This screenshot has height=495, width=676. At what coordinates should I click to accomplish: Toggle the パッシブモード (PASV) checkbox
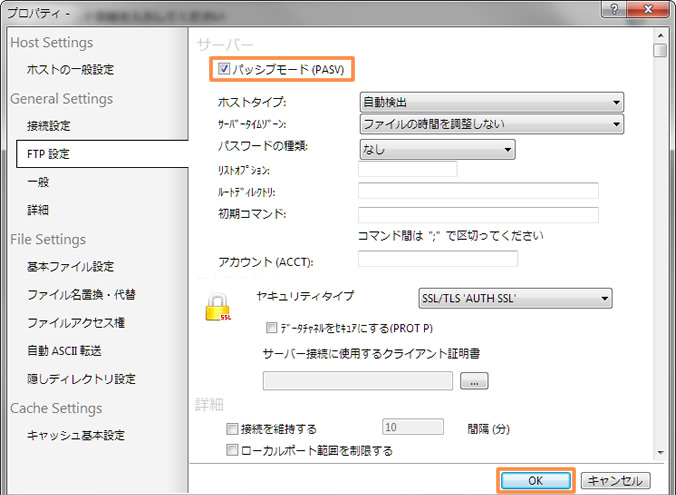coord(224,69)
